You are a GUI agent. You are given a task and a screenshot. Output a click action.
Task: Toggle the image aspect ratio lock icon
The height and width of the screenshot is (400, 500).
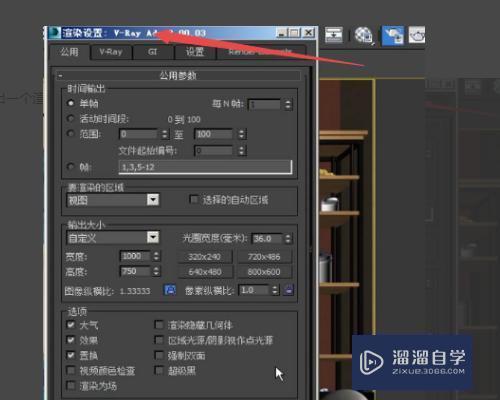point(170,290)
